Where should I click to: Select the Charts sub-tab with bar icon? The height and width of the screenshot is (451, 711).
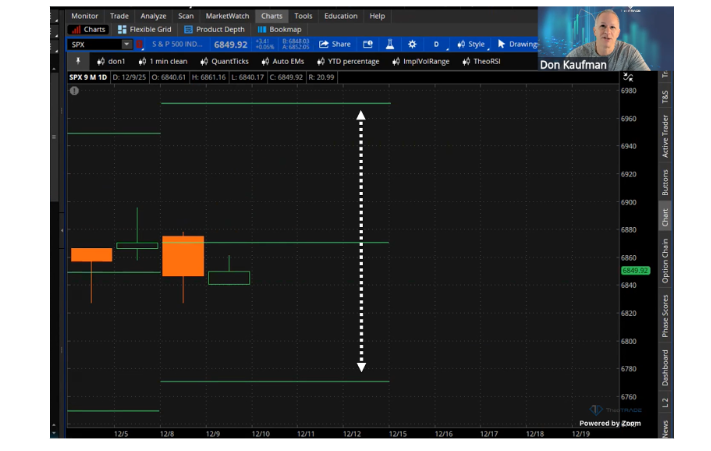pos(88,29)
